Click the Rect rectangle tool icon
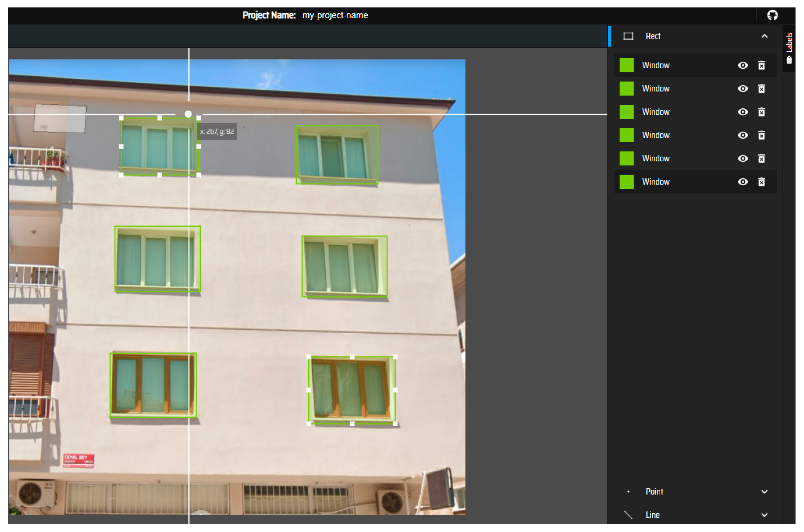This screenshot has width=804, height=532. pyautogui.click(x=628, y=36)
